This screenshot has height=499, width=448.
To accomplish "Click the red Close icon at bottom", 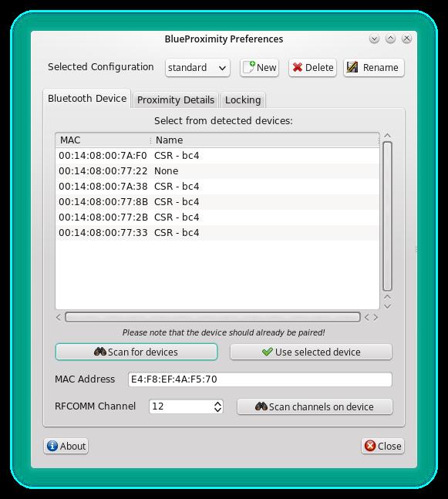I will pyautogui.click(x=369, y=446).
